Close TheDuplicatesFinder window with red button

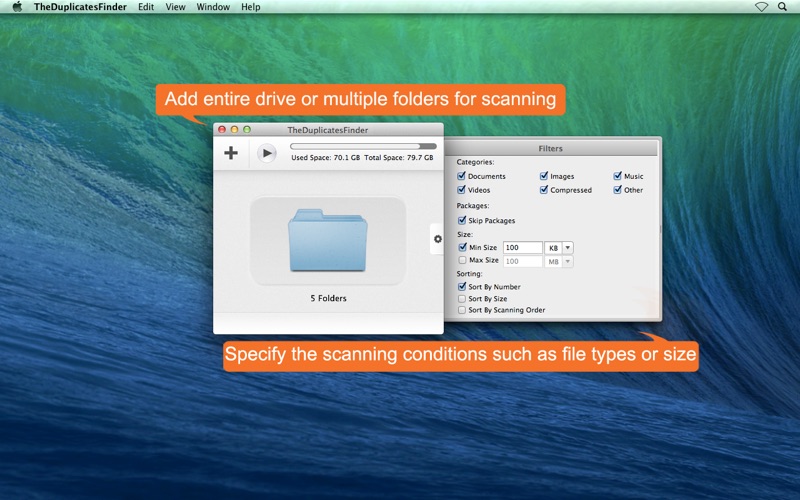point(222,130)
